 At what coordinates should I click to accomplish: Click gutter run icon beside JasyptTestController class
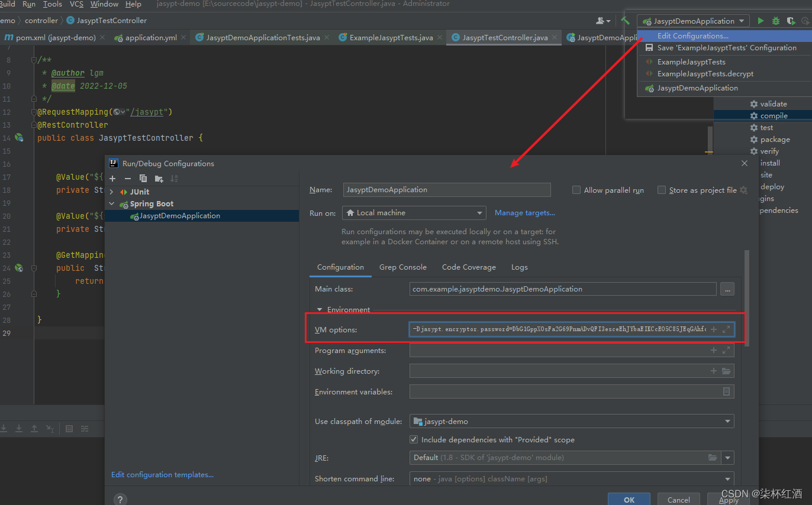point(19,137)
